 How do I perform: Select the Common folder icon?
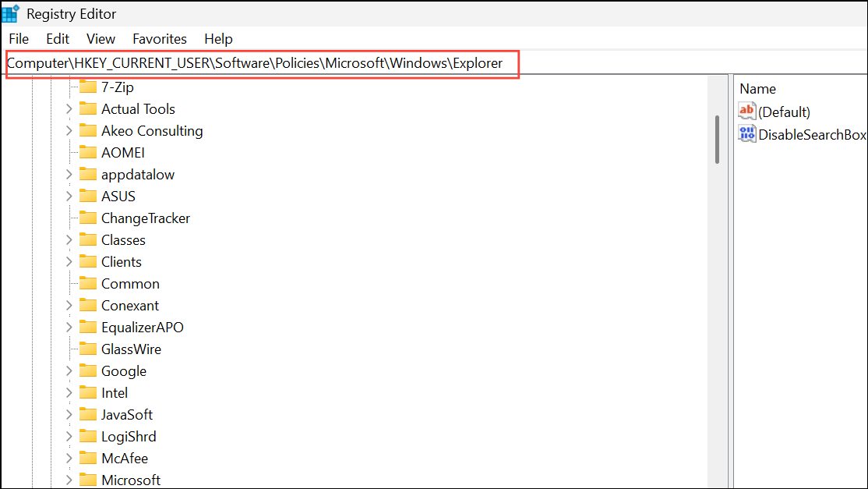[x=88, y=284]
